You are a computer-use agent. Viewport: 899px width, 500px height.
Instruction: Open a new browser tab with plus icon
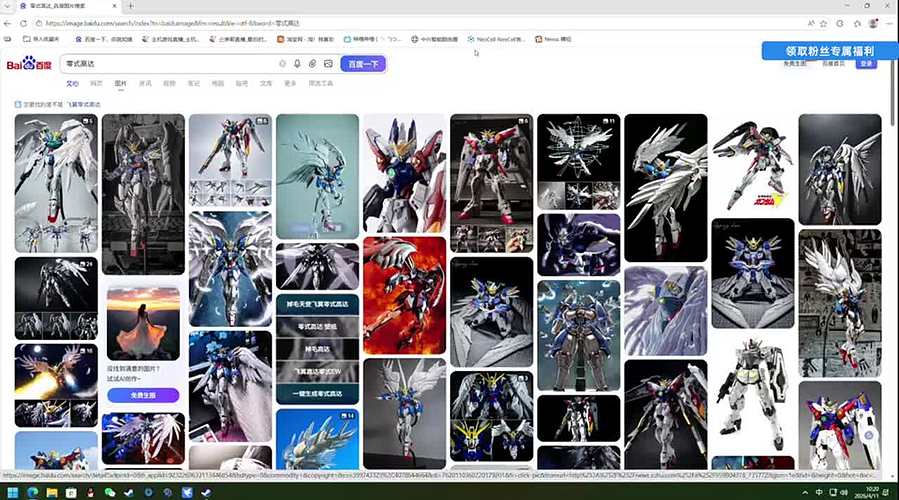(x=130, y=7)
